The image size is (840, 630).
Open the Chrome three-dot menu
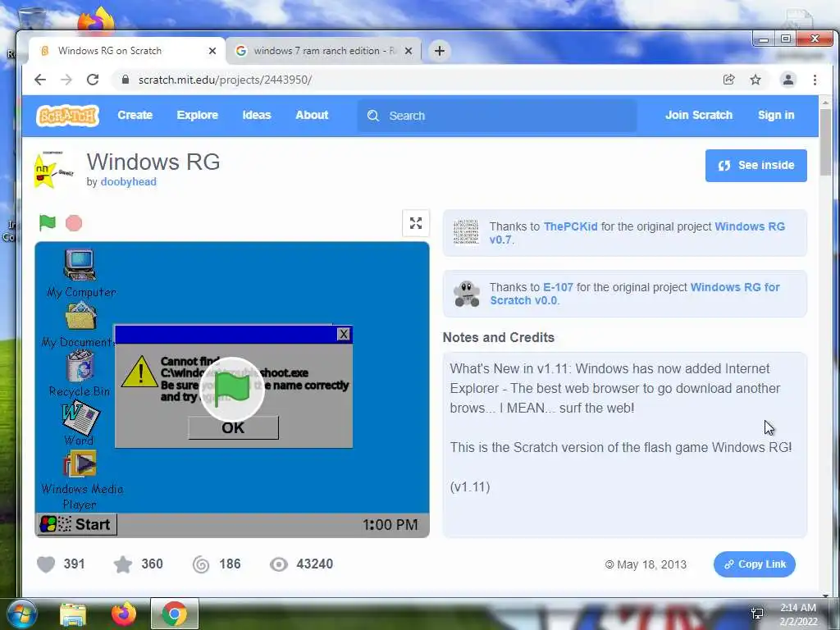(815, 80)
